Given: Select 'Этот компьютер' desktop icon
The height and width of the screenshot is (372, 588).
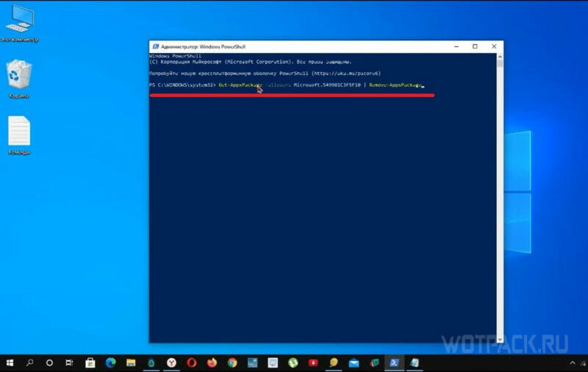Looking at the screenshot, I should [20, 24].
